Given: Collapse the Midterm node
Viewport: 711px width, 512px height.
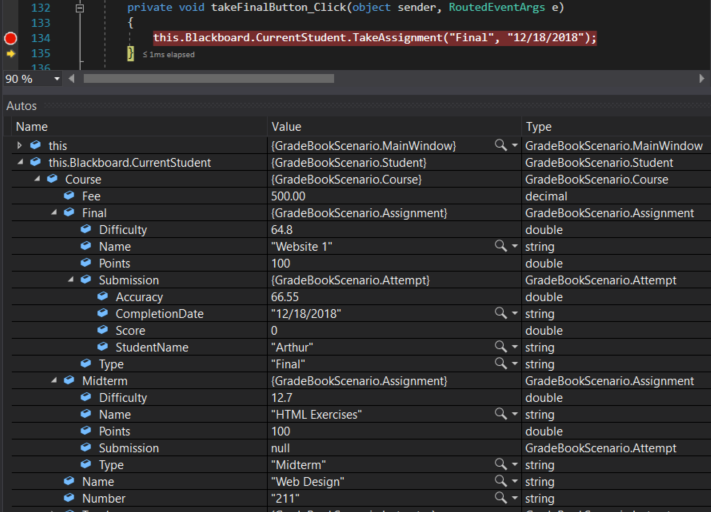Looking at the screenshot, I should (54, 380).
